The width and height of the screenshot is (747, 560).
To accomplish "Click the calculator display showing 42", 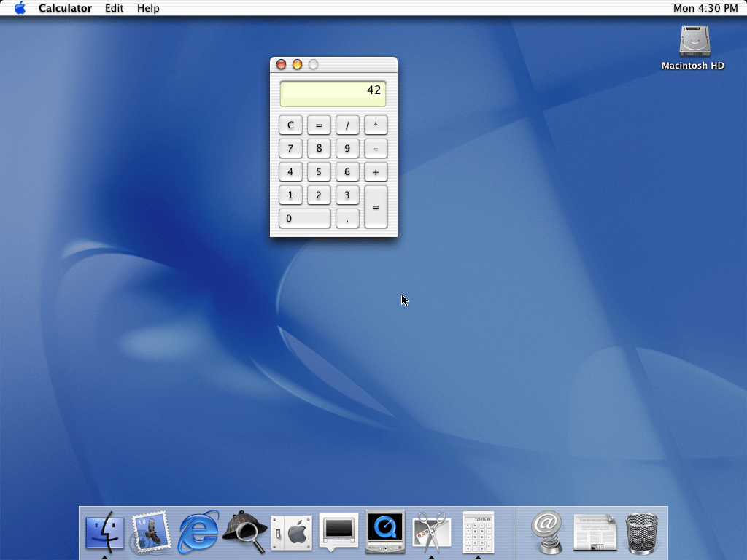I will point(333,93).
